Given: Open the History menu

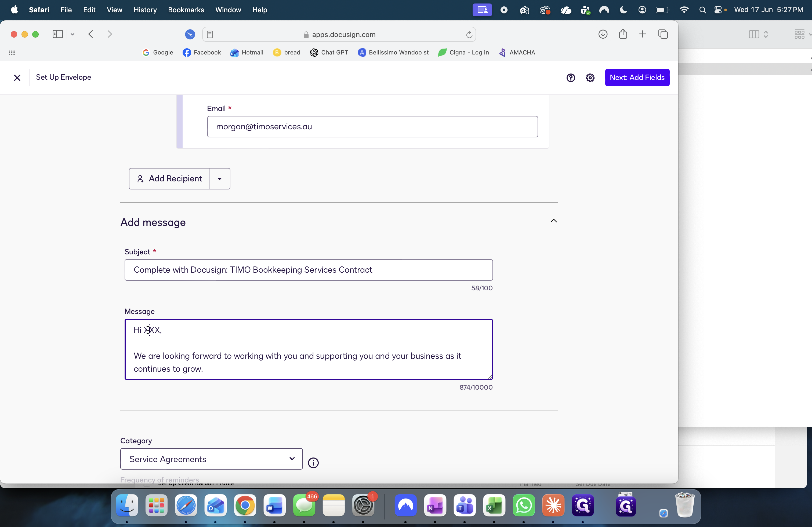Looking at the screenshot, I should (145, 10).
